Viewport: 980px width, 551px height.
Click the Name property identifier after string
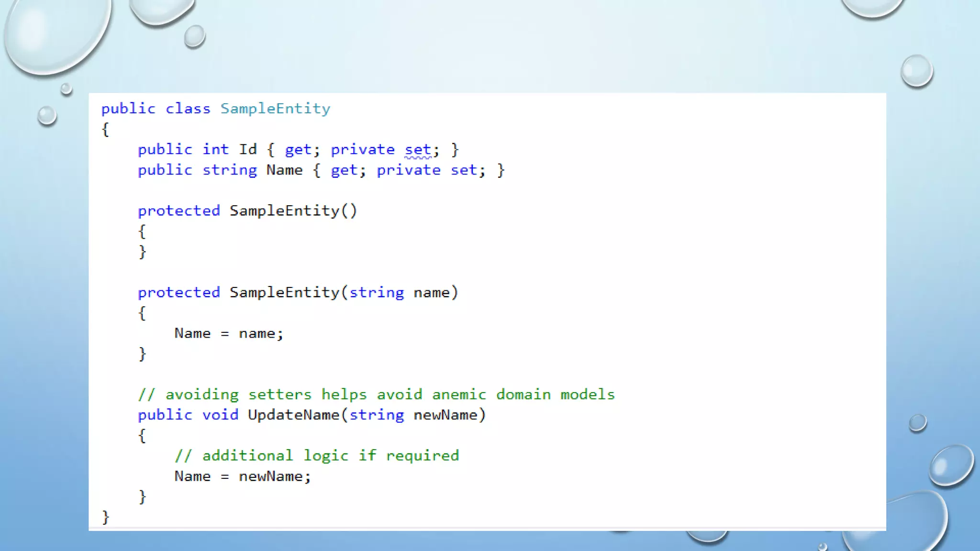(x=284, y=170)
